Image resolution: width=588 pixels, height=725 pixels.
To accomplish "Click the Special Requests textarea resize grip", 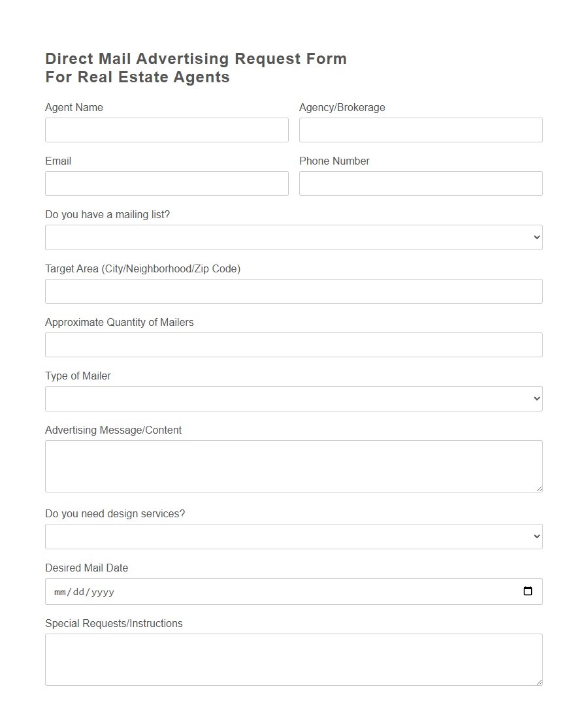I will 540,683.
